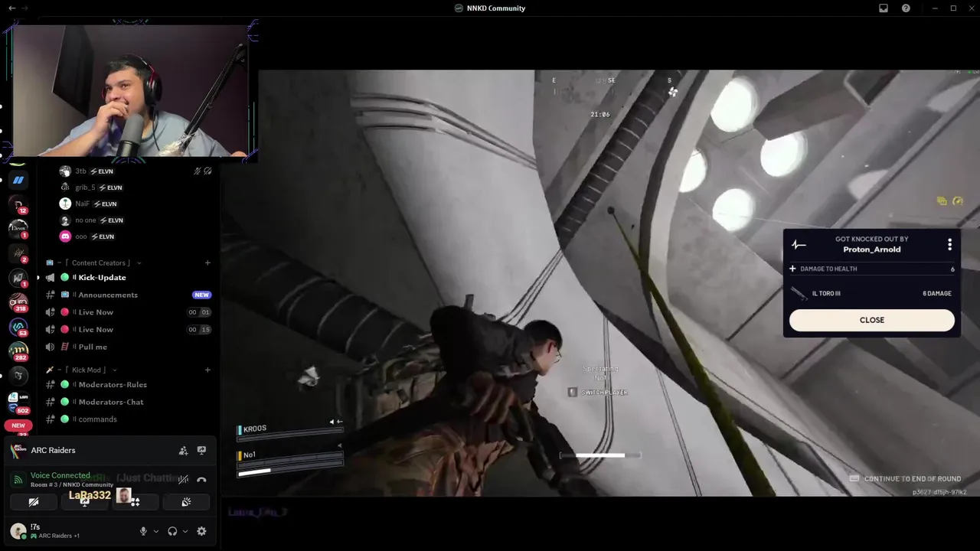Open the Eleven server with badge 1
Image resolution: width=980 pixels, height=551 pixels.
18,228
